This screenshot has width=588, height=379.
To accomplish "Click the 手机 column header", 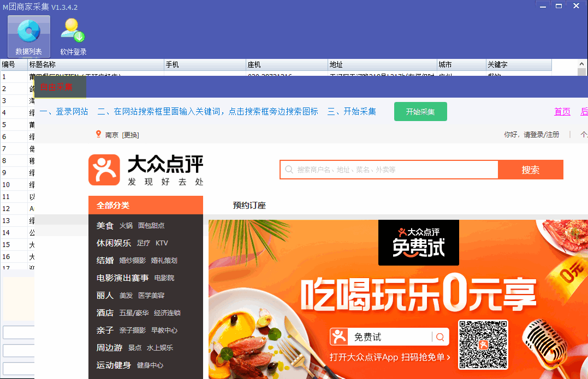I will click(x=205, y=65).
